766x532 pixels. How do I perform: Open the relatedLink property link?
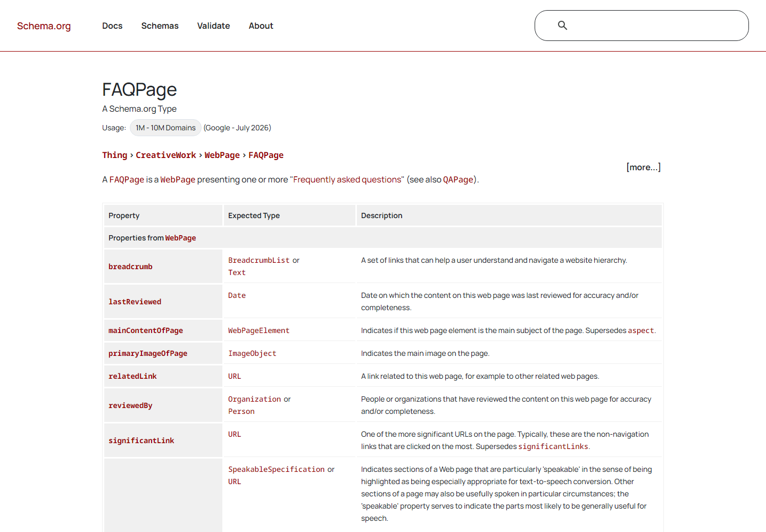[132, 376]
